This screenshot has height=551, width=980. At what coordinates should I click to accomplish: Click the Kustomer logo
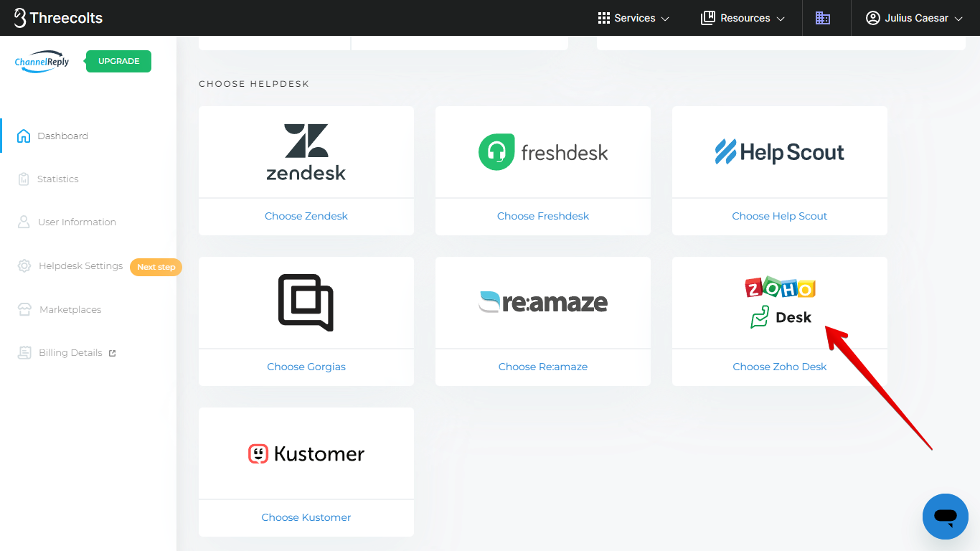(306, 453)
